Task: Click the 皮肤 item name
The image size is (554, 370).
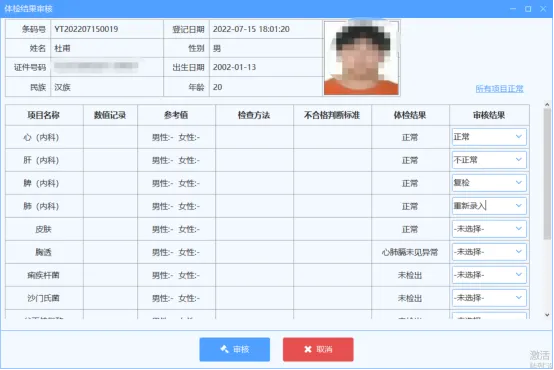Action: pyautogui.click(x=43, y=229)
